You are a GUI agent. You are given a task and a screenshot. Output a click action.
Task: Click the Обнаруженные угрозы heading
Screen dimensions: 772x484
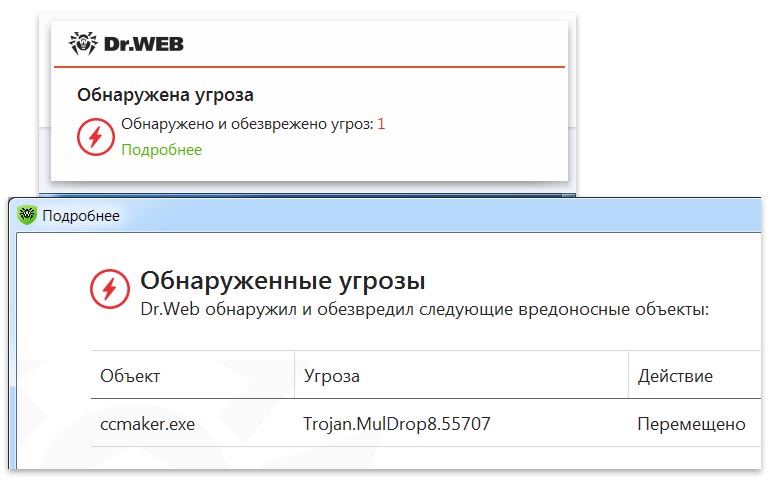click(283, 281)
